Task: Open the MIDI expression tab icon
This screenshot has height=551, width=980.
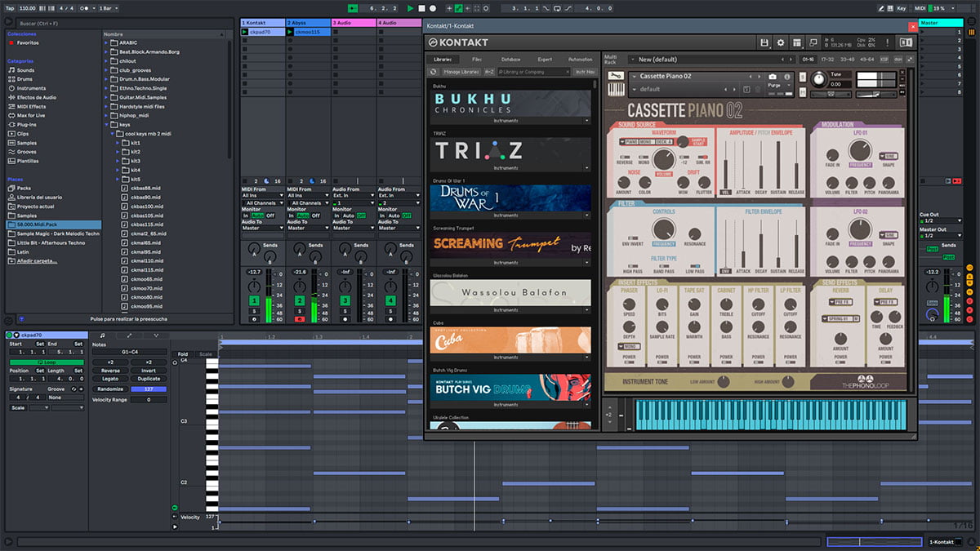Action: point(156,335)
